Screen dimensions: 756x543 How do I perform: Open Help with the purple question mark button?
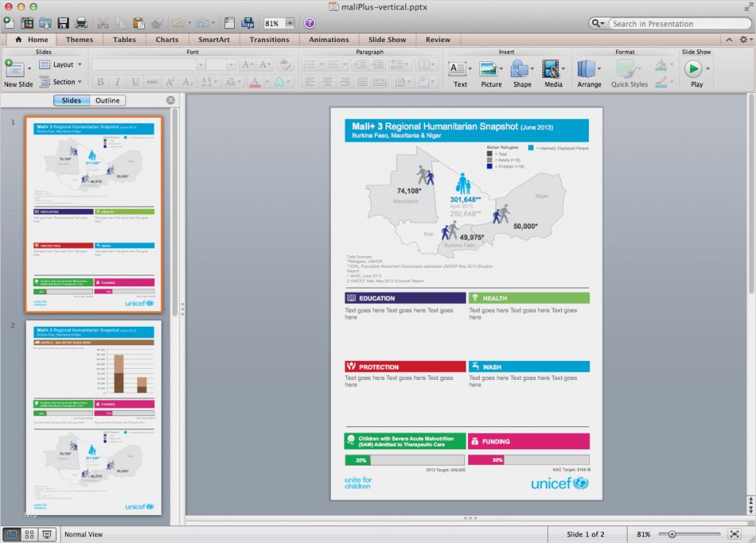[x=309, y=21]
